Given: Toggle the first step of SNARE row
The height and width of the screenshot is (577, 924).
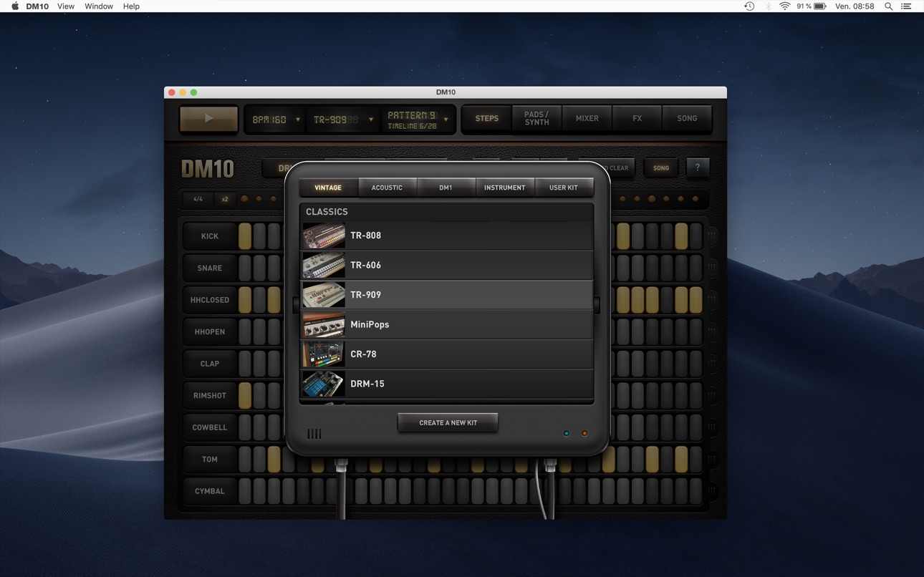Looking at the screenshot, I should (x=245, y=268).
